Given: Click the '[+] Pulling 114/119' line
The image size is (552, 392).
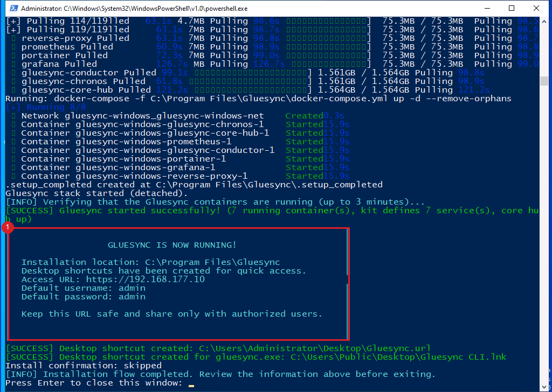Looking at the screenshot, I should tap(272, 21).
